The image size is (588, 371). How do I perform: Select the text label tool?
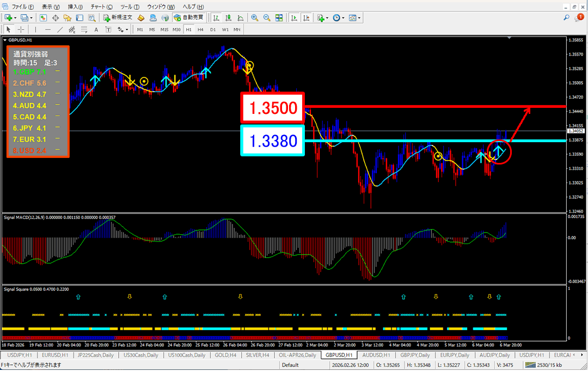pos(96,29)
